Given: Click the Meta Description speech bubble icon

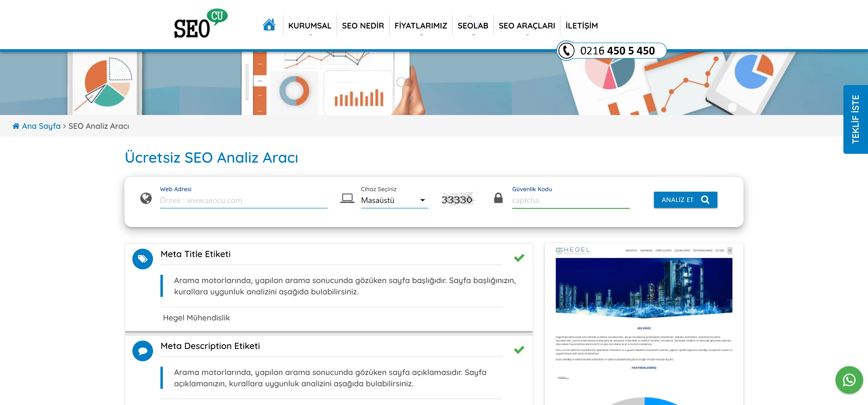Looking at the screenshot, I should click(142, 351).
